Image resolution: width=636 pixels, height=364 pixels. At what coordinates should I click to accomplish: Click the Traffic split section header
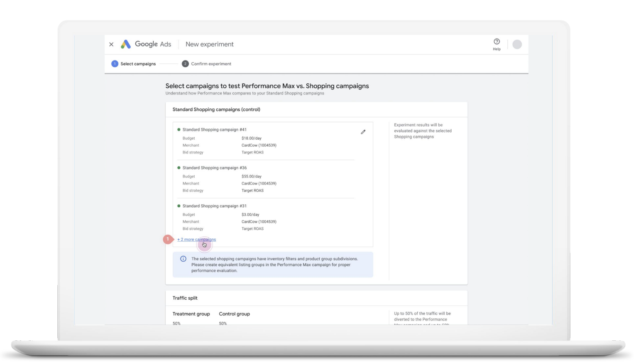pyautogui.click(x=185, y=298)
